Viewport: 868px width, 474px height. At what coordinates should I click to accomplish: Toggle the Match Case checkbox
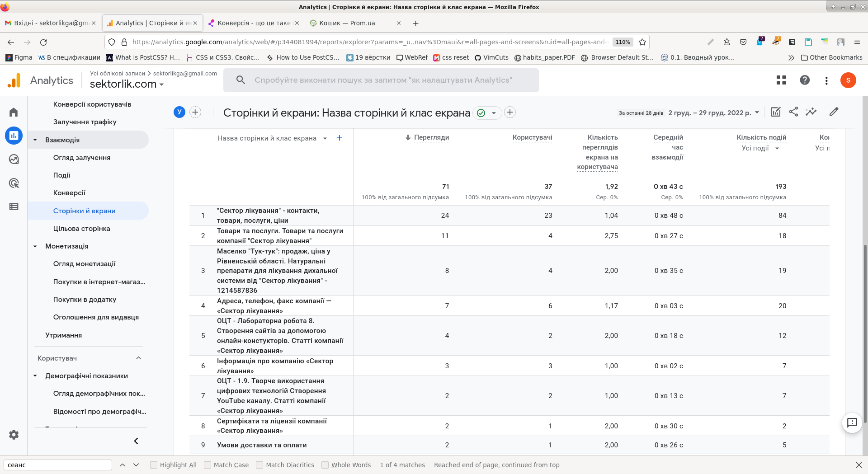coord(208,465)
